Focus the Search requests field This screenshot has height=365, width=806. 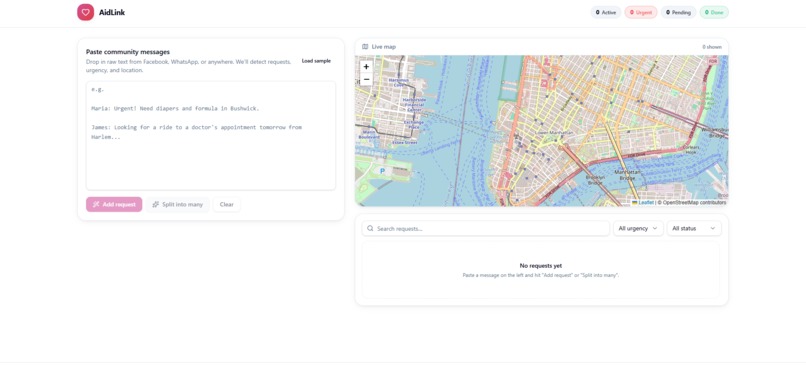(486, 228)
